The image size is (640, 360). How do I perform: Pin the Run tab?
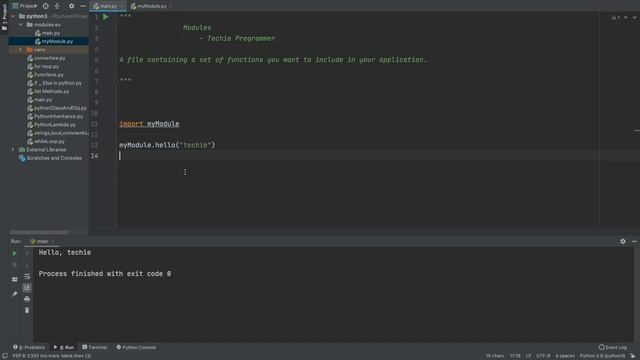click(15, 294)
